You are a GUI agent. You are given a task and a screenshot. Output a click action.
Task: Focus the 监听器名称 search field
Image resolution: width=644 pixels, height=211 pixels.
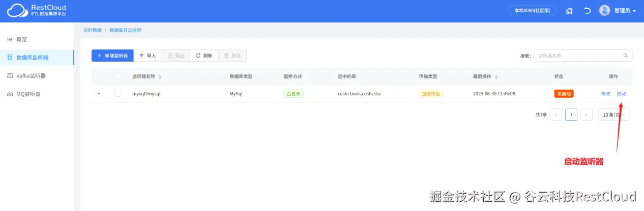click(577, 56)
